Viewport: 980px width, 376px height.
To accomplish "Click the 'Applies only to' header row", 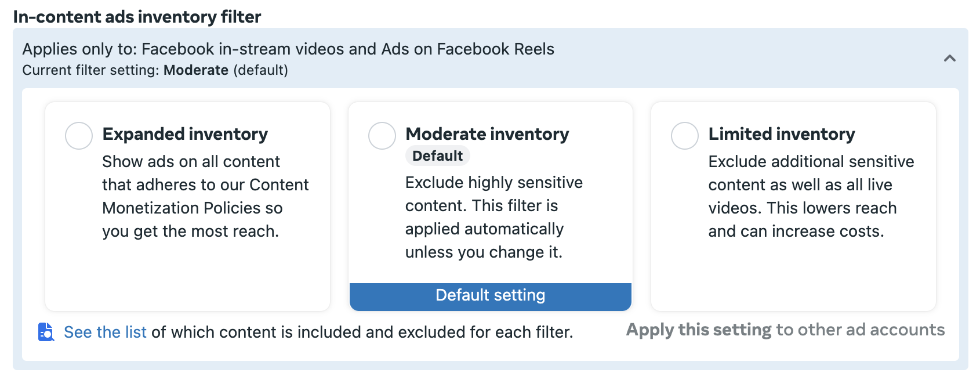I will [x=491, y=58].
